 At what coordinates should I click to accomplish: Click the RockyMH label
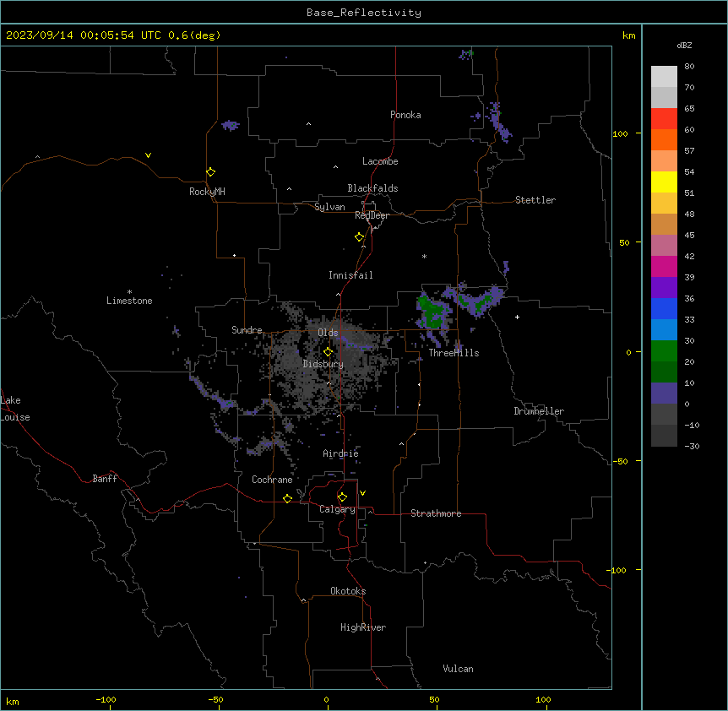point(207,192)
